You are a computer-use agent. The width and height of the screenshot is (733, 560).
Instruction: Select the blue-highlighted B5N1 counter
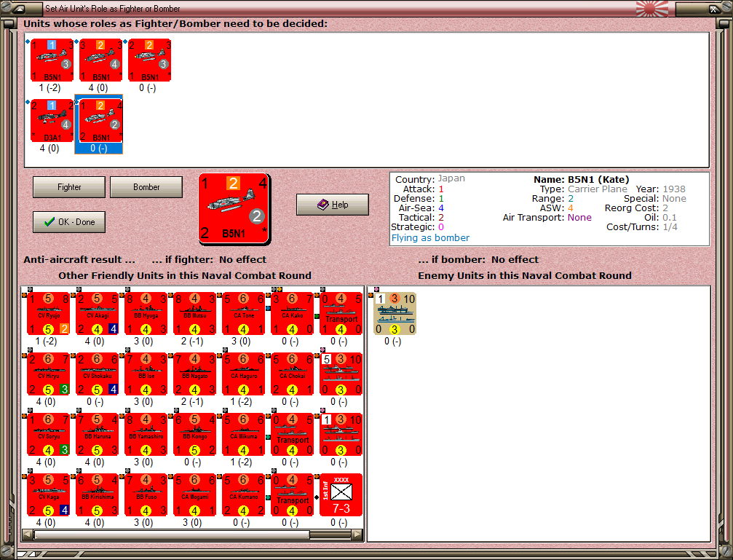pyautogui.click(x=100, y=120)
